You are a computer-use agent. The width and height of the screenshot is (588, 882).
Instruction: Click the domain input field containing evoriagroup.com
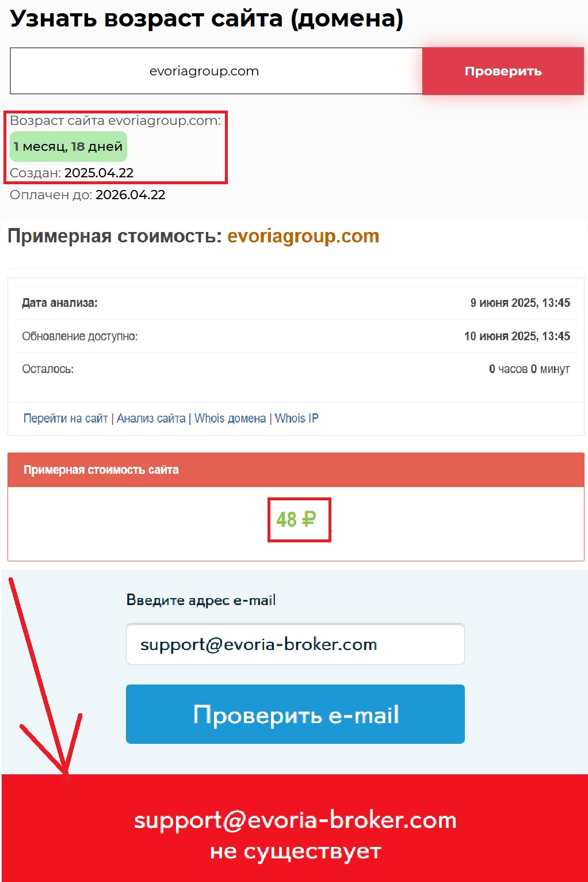point(216,71)
